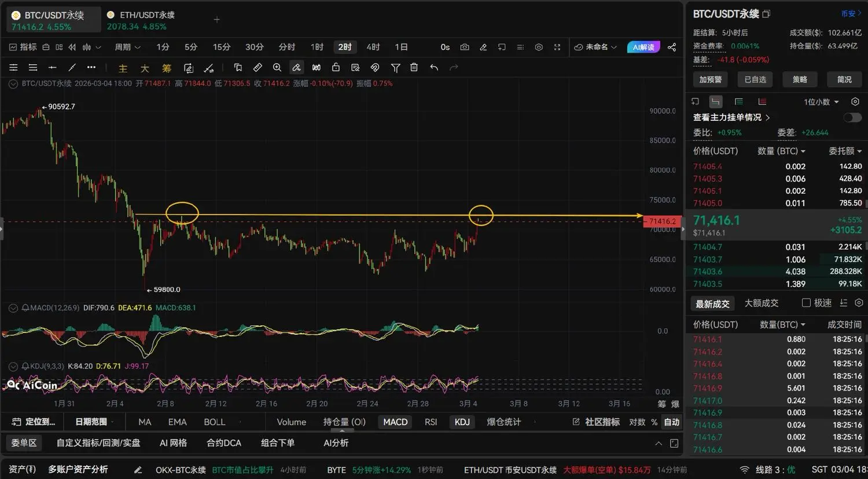Toggle the 查看主力挂单情况 switch

coord(852,117)
